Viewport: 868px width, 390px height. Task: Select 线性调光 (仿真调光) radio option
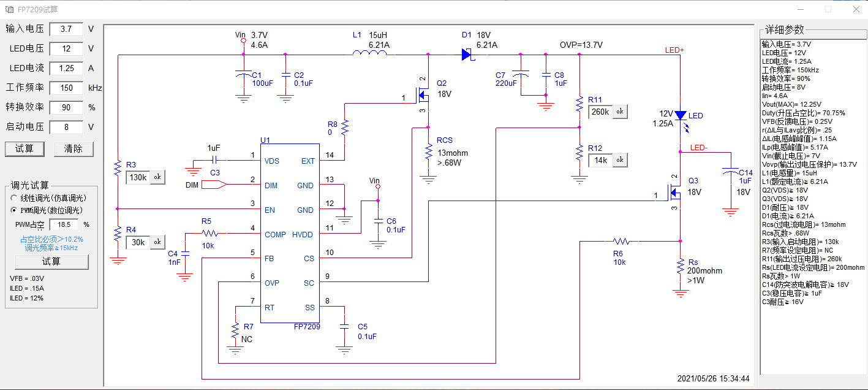(15, 198)
